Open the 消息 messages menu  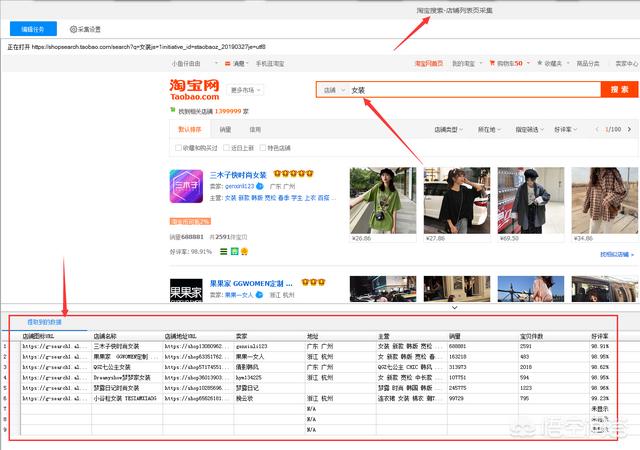tap(237, 63)
